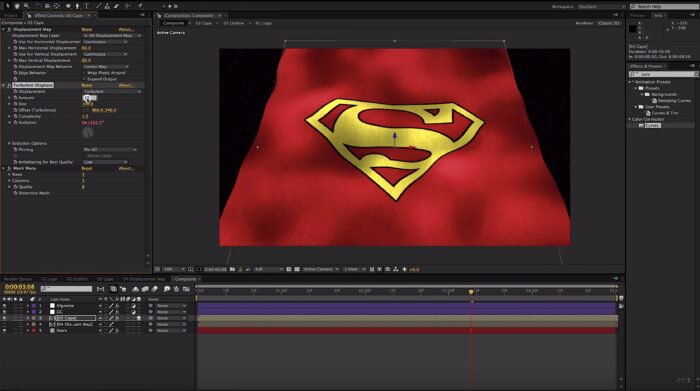Open Brainstorm from timeline icons
Viewport: 700px width, 391px height.
coord(167,289)
